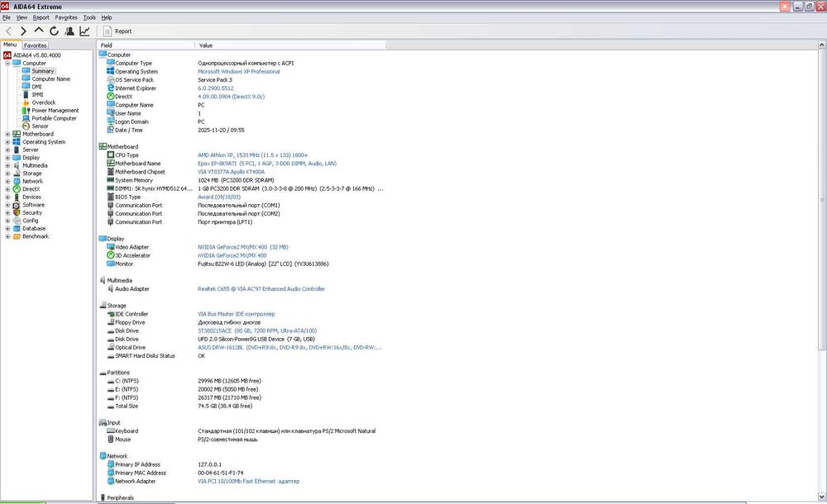The height and width of the screenshot is (504, 827).
Task: Expand the Operating System tree node
Action: coord(8,142)
